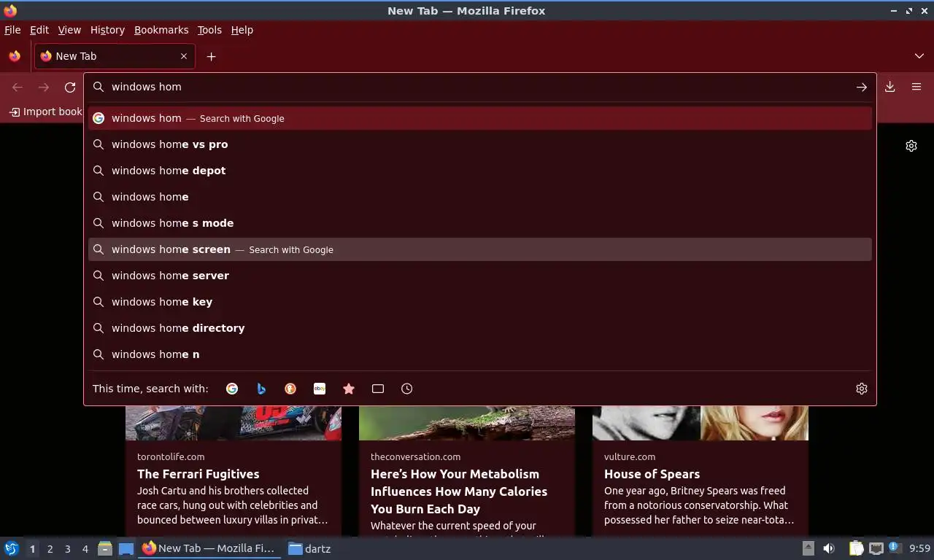934x560 pixels.
Task: Select suggestion 'windows home screen'
Action: pyautogui.click(x=480, y=249)
